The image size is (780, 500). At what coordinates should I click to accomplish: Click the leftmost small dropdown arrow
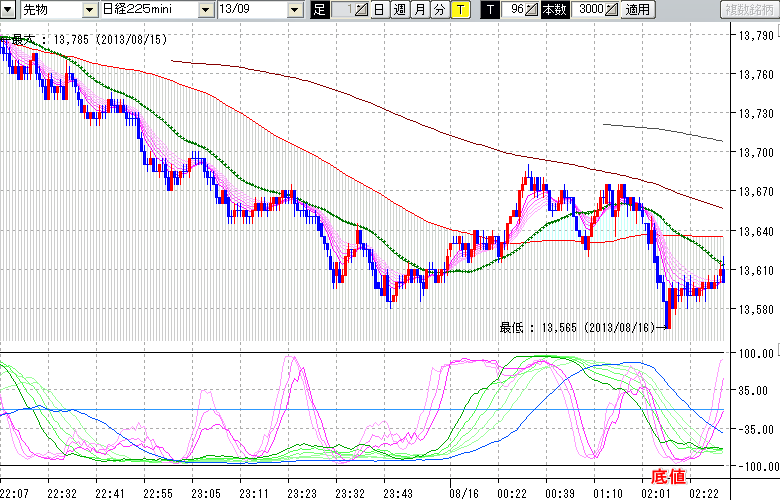[10, 10]
